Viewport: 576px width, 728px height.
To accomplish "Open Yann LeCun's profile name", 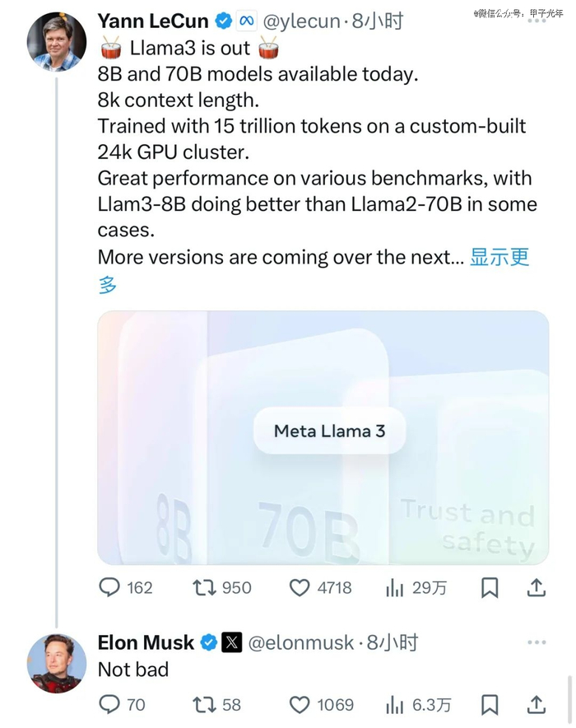I will (153, 21).
